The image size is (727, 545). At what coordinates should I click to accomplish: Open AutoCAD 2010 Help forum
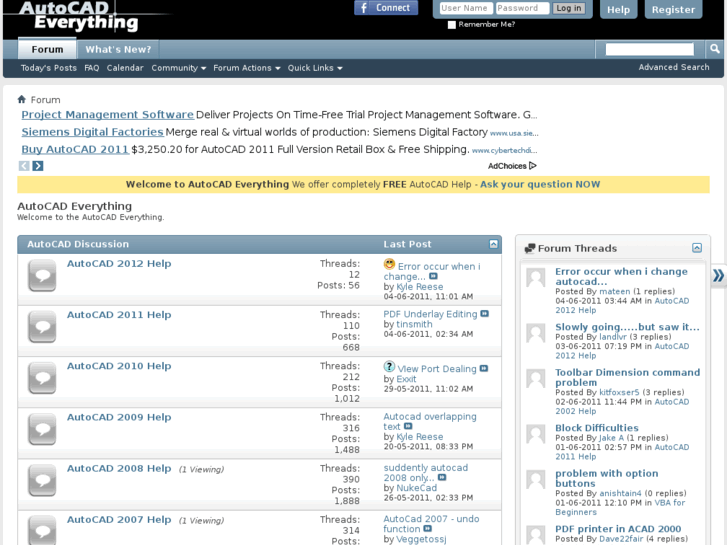(x=119, y=366)
